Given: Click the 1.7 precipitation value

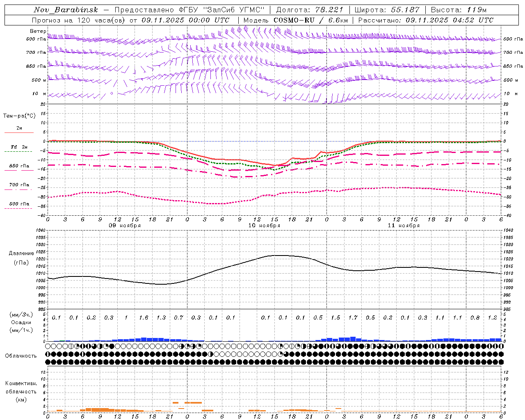Looking at the screenshot, I should 353,318.
